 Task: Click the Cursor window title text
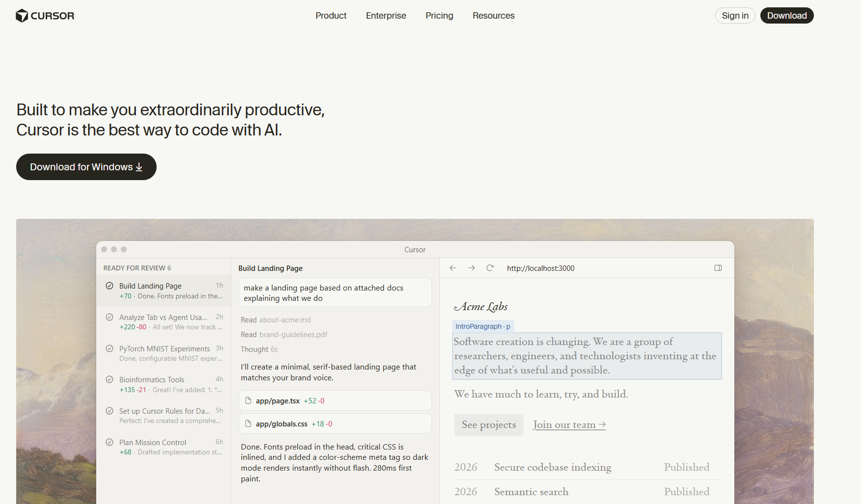[415, 250]
